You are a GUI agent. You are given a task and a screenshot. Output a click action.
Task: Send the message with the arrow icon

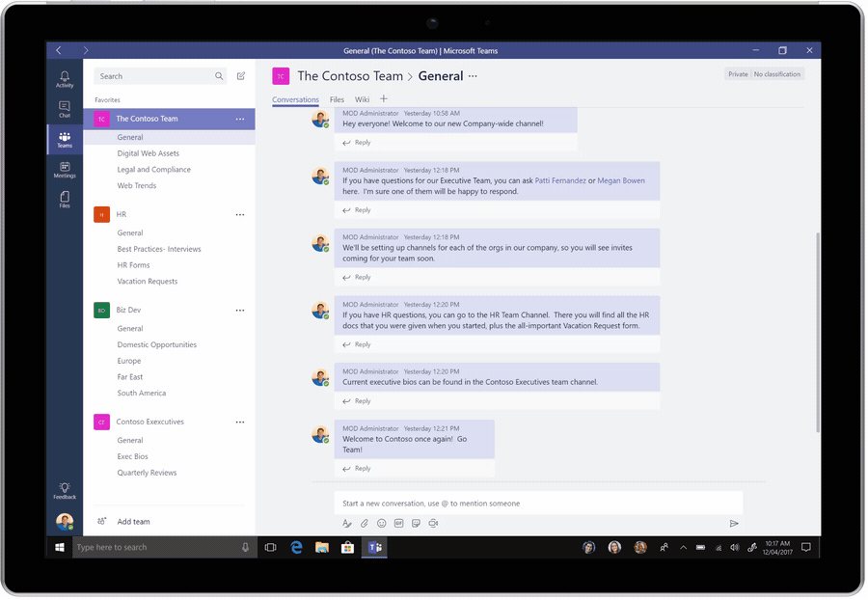tap(734, 523)
